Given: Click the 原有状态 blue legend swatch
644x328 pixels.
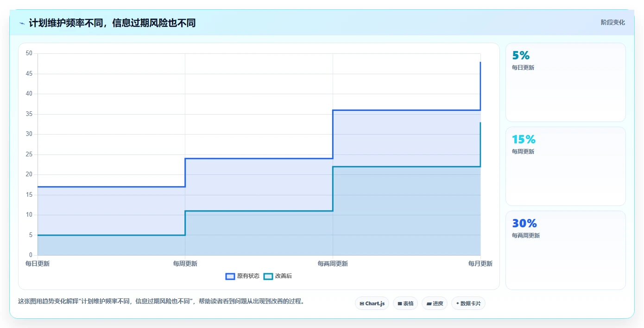Looking at the screenshot, I should tap(230, 276).
